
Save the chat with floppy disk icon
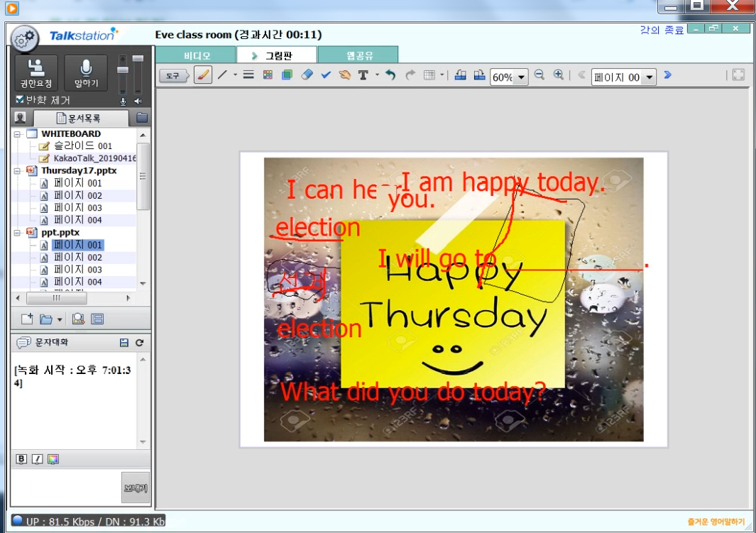click(x=124, y=343)
